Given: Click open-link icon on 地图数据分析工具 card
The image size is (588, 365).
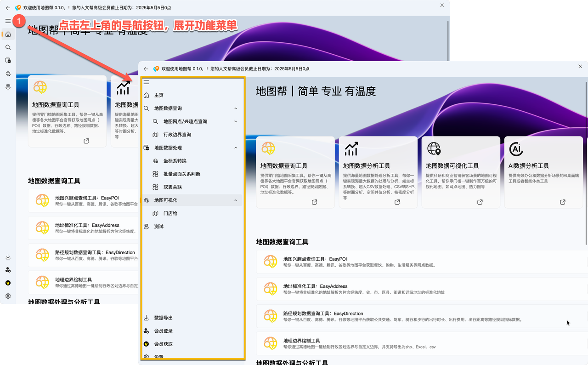Looking at the screenshot, I should tap(397, 202).
